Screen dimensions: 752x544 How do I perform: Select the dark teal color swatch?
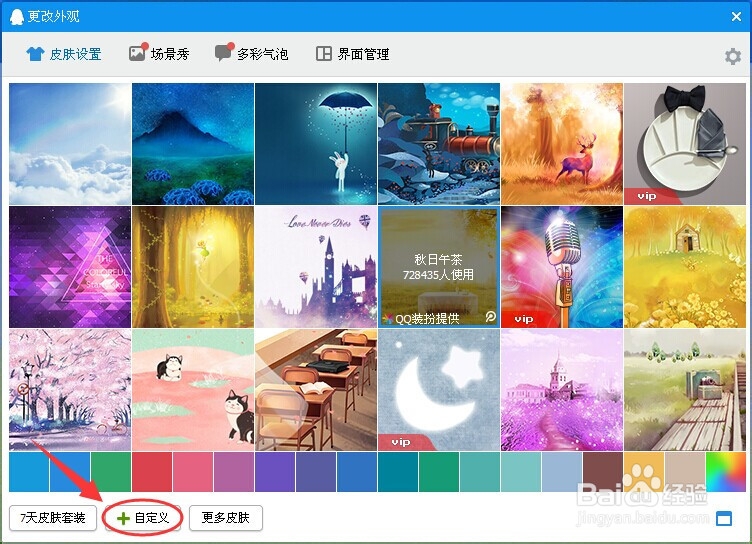(x=398, y=472)
